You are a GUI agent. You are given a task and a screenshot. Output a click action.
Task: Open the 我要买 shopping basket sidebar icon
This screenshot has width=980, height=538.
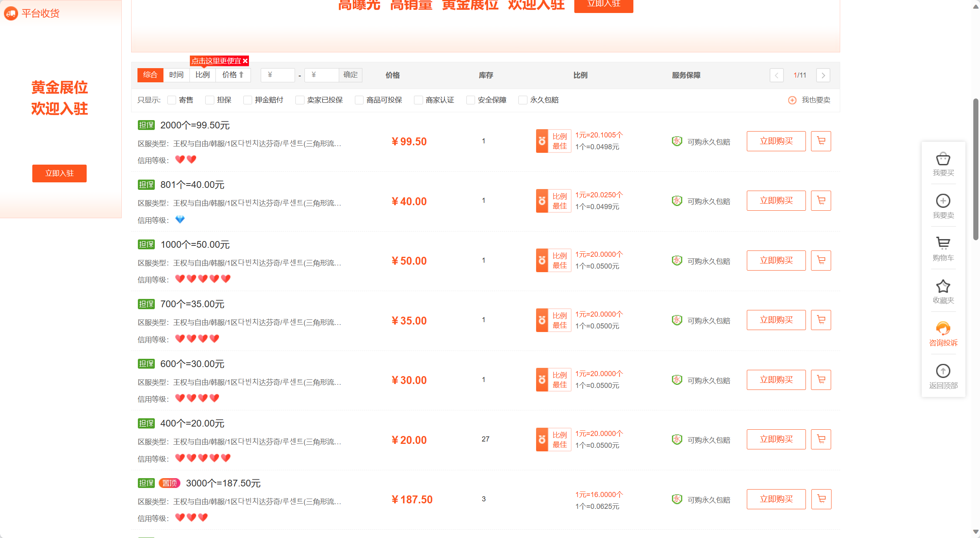[943, 160]
